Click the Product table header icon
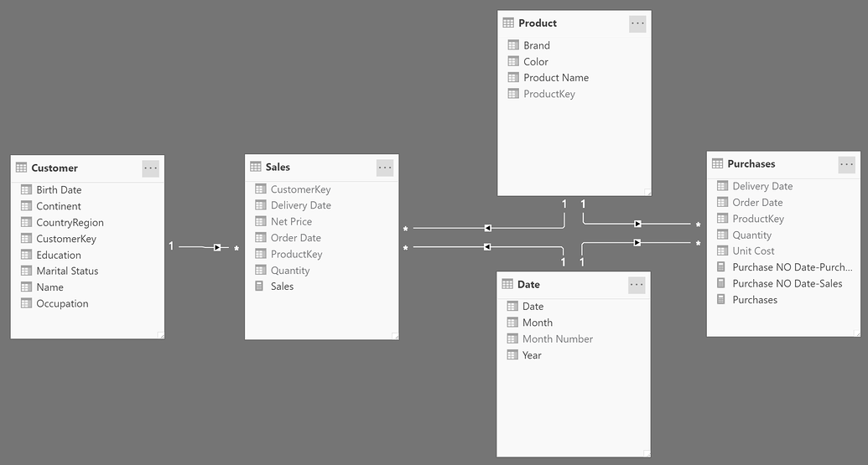 tap(508, 23)
